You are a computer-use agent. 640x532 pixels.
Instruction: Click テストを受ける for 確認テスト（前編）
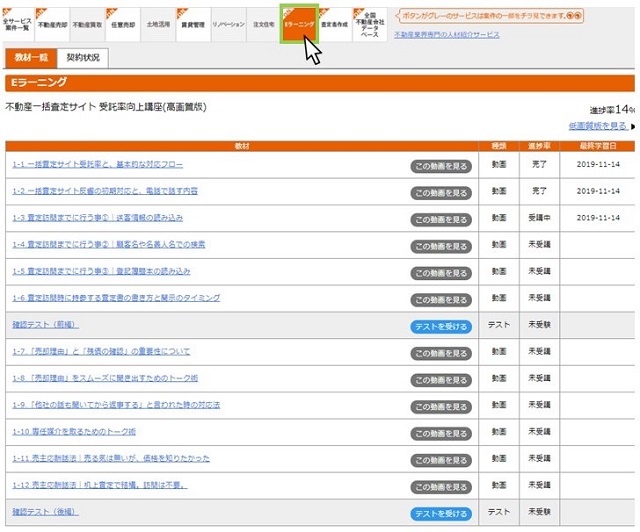point(440,326)
